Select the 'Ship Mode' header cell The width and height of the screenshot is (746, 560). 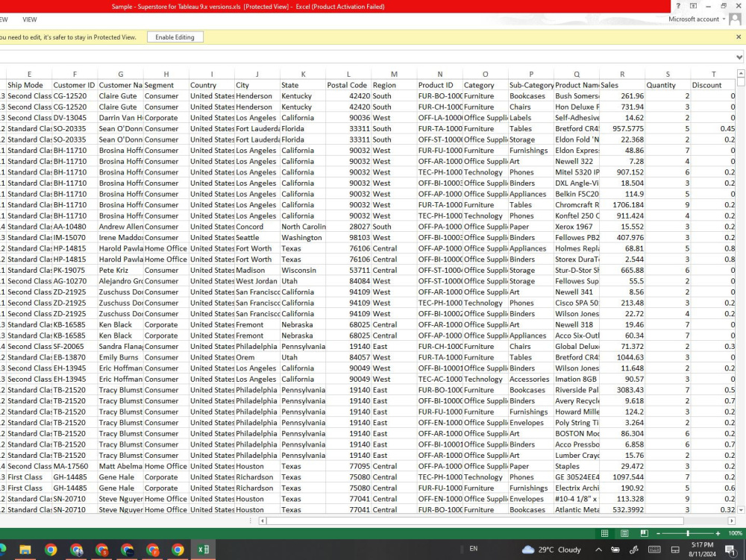click(29, 85)
